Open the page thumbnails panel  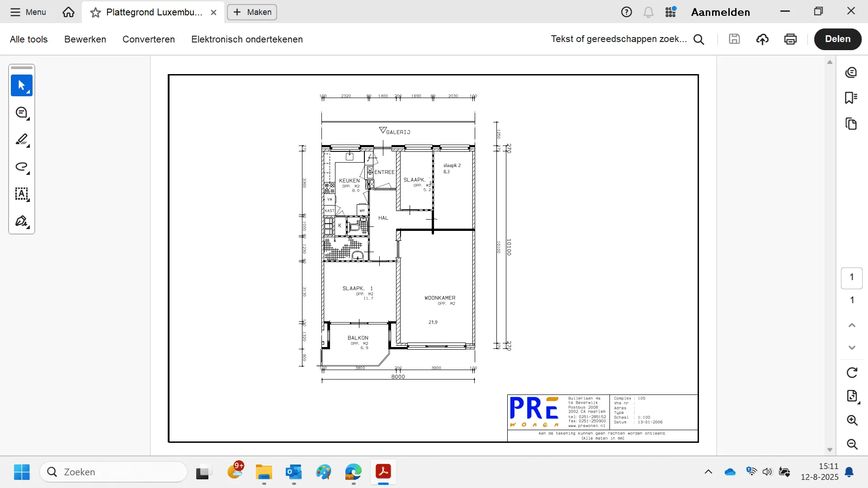point(851,124)
